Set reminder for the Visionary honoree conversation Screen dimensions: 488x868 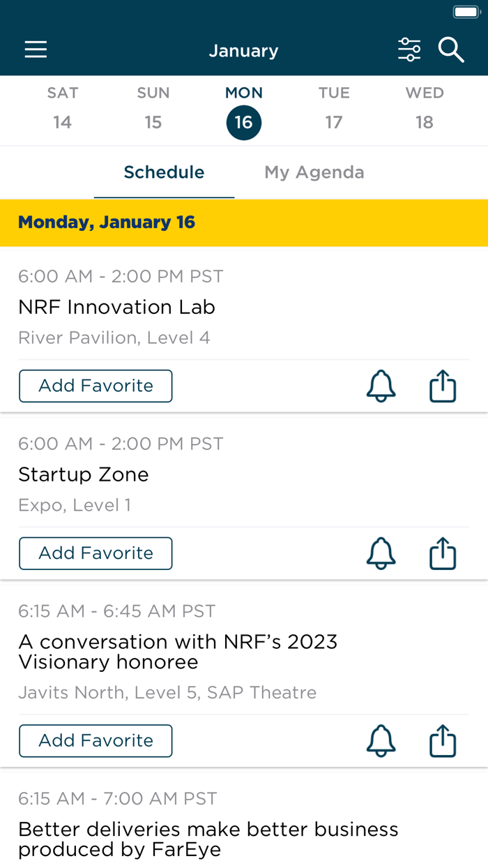coord(381,741)
